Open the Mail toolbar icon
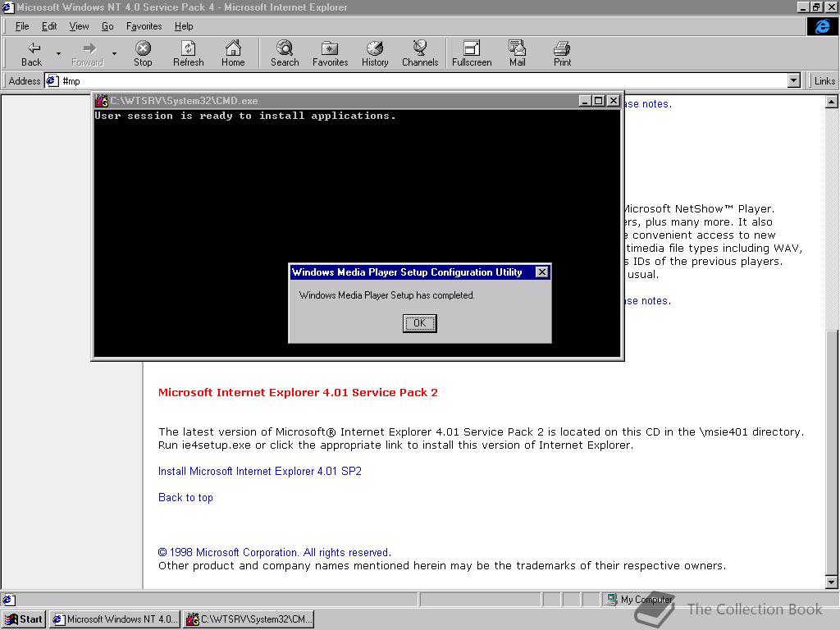Viewport: 840px width, 630px height. click(517, 48)
